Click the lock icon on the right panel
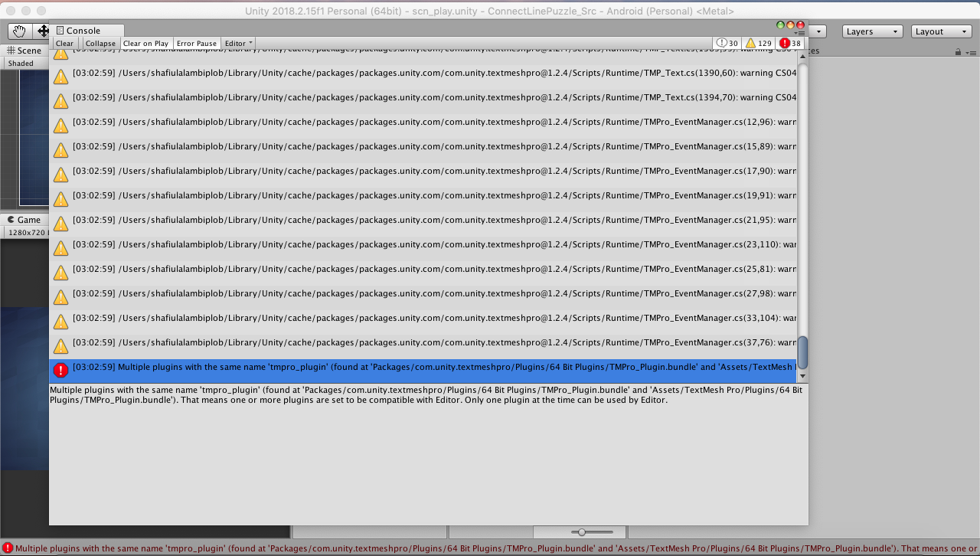 [958, 52]
